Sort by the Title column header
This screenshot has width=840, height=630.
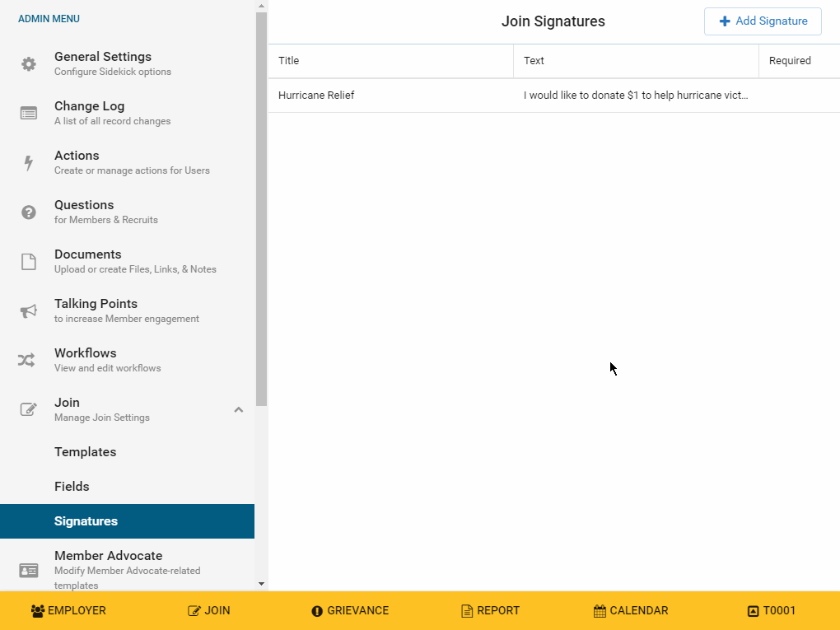[x=289, y=61]
